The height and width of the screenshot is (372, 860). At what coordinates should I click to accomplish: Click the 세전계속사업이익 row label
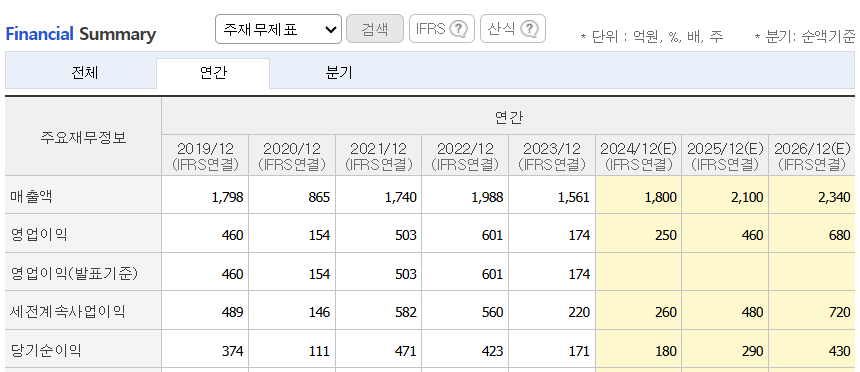pyautogui.click(x=67, y=312)
